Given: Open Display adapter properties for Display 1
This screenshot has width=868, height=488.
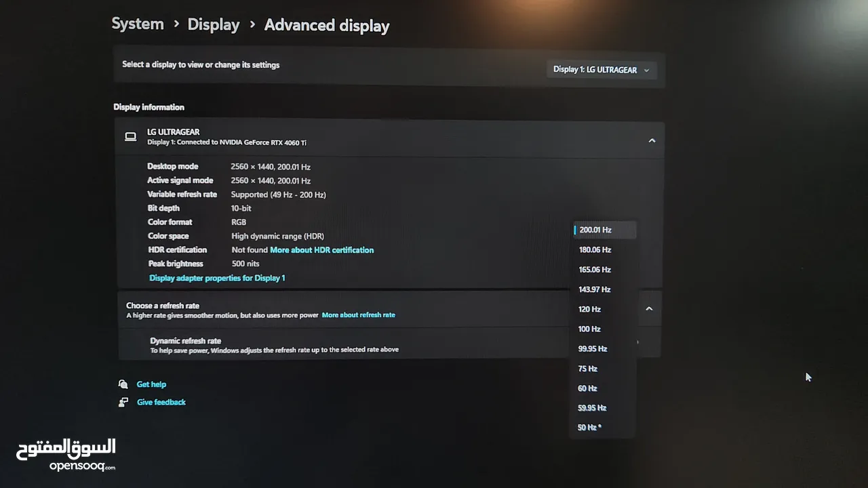Looking at the screenshot, I should pos(217,278).
